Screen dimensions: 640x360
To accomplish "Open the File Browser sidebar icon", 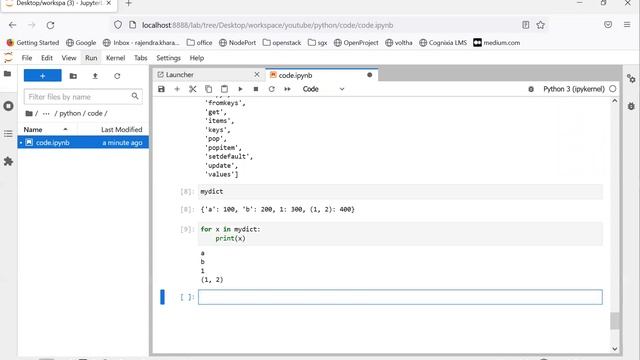I will (8, 74).
